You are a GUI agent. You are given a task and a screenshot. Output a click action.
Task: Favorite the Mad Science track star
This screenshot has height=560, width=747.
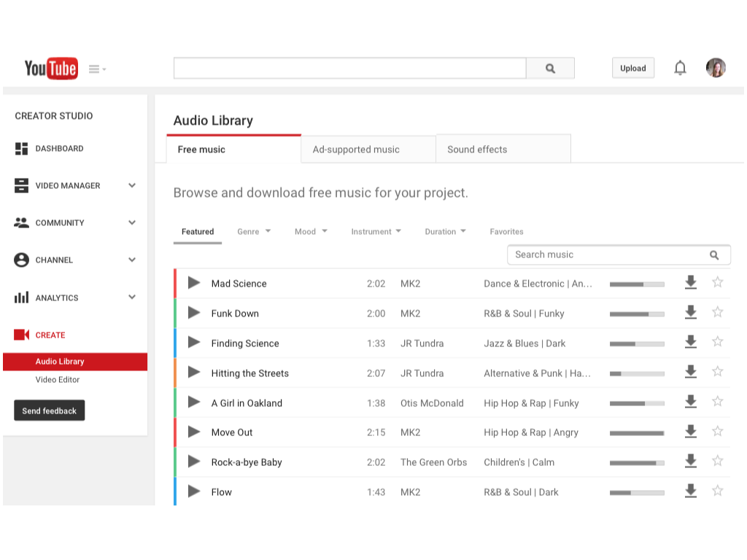coord(718,282)
